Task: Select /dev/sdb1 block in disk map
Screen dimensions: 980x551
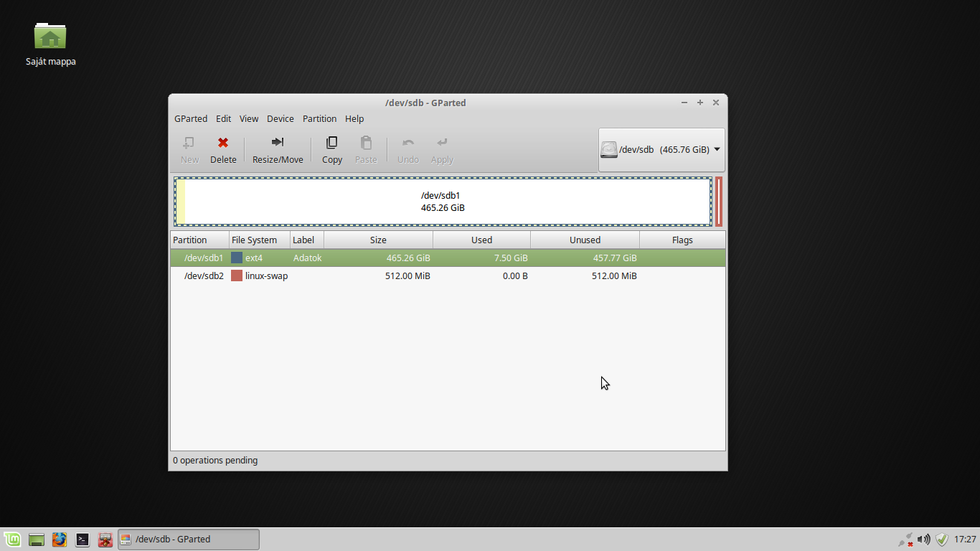Action: tap(443, 202)
